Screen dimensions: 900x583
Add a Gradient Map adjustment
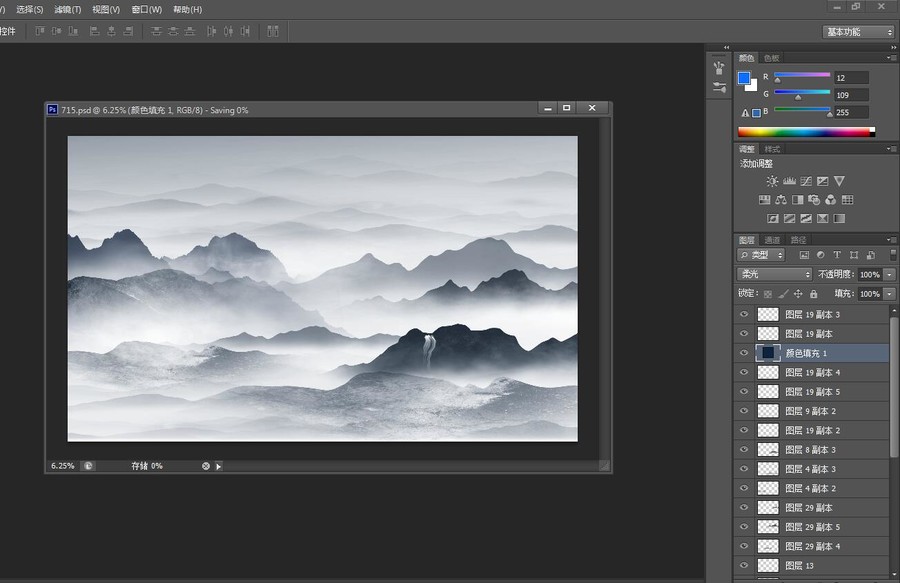point(839,218)
